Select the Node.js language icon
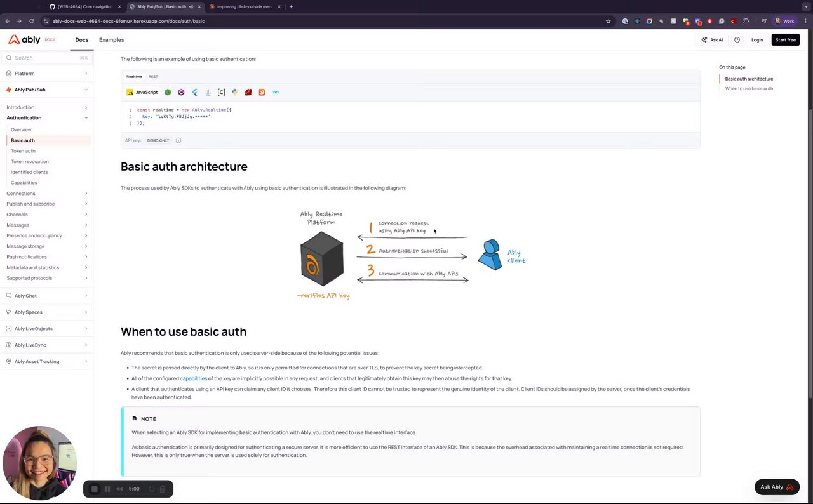Screen dimensions: 813x504 (x=168, y=92)
